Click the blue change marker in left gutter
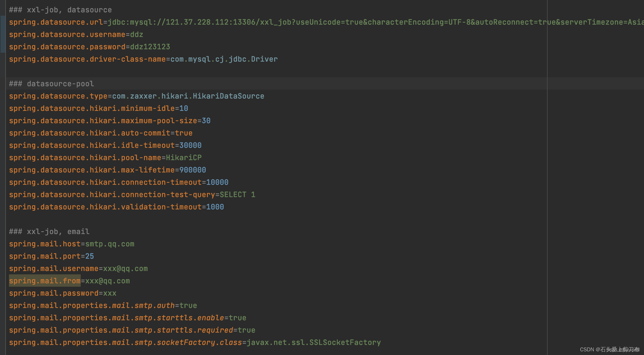The image size is (644, 355). [3, 34]
